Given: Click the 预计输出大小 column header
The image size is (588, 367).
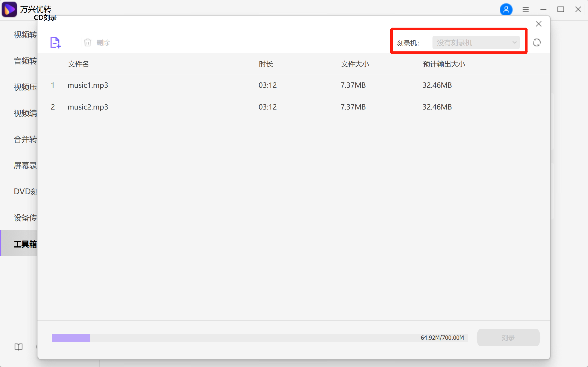Looking at the screenshot, I should tap(444, 64).
